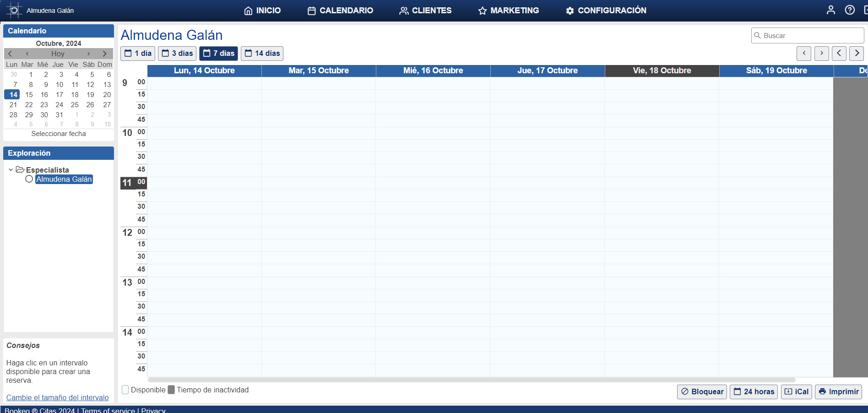Open Cambie el tamaño del intervalo link
The height and width of the screenshot is (413, 868).
[x=57, y=397]
